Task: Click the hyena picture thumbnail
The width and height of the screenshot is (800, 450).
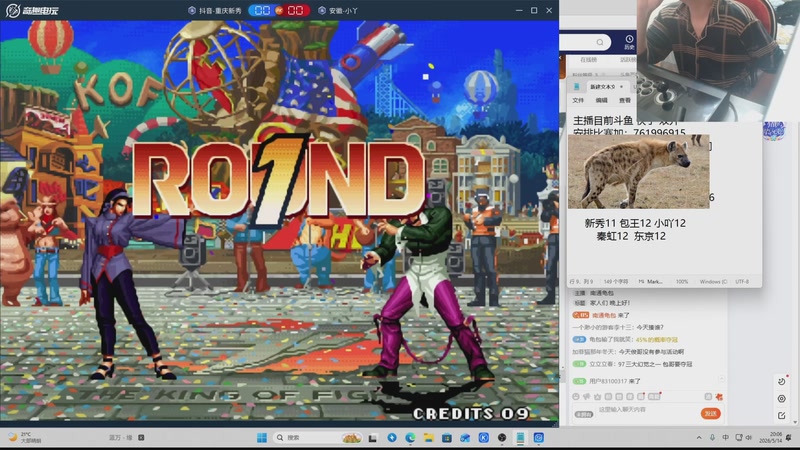Action: click(x=639, y=171)
